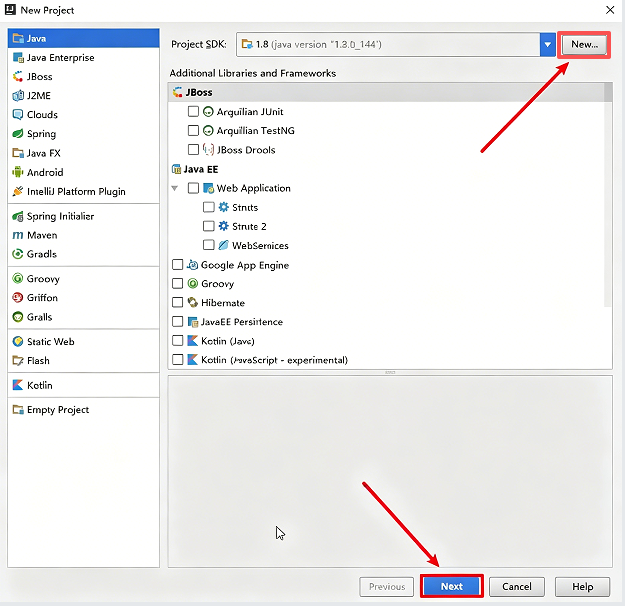Choose the Java Enterprise icon
The width and height of the screenshot is (625, 606).
[18, 57]
